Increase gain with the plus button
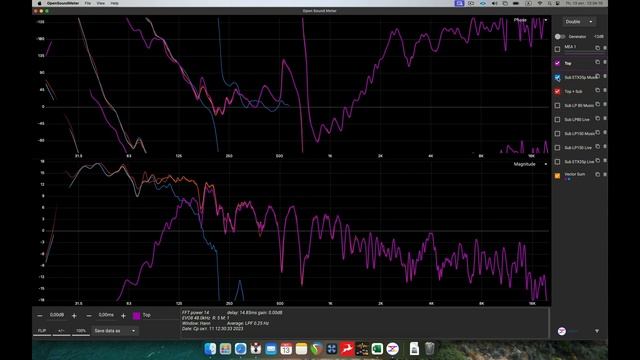Image resolution: width=640 pixels, height=360 pixels. (x=74, y=316)
